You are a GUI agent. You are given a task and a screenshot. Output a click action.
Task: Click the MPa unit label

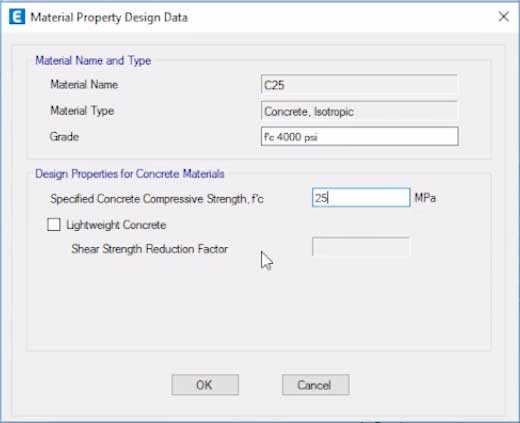[425, 198]
